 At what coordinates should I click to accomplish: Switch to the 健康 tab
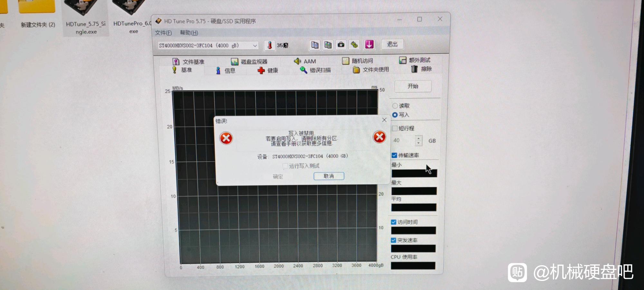(268, 70)
